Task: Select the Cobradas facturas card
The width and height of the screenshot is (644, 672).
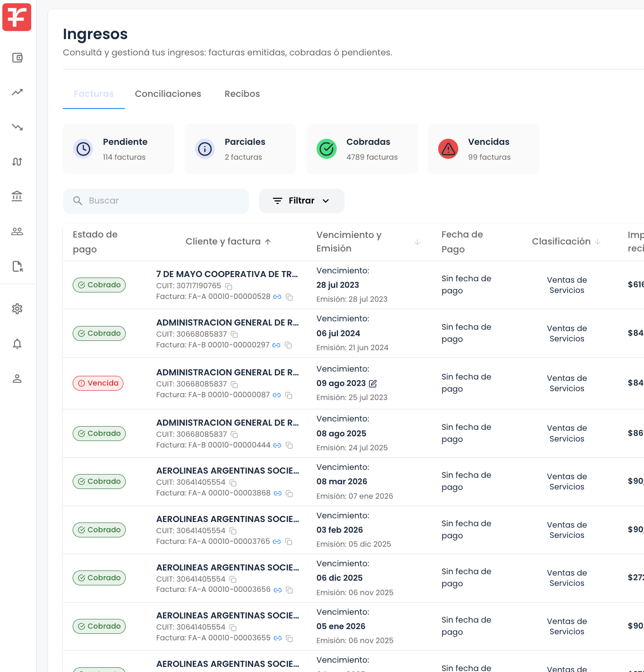Action: tap(362, 149)
